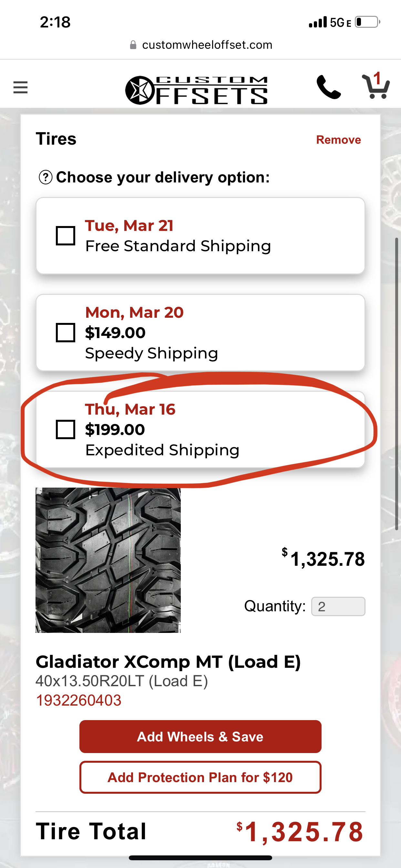401x868 pixels.
Task: Expand the Quantity selector showing 2
Action: tap(338, 605)
